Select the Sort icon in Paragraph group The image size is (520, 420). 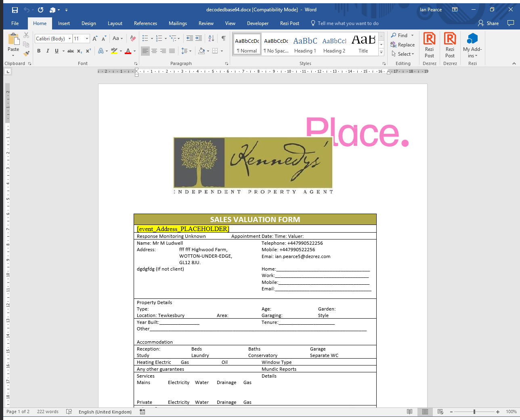click(x=211, y=38)
